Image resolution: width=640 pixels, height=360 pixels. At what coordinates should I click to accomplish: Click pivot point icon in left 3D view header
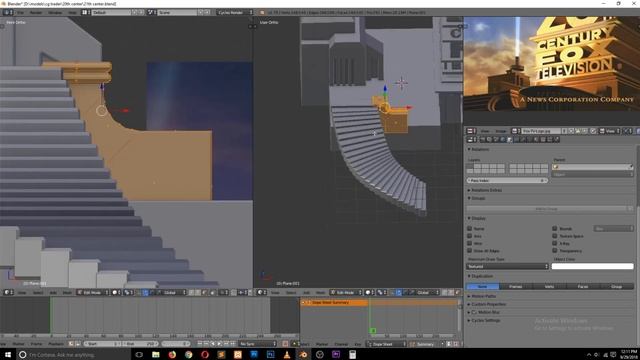click(x=128, y=292)
